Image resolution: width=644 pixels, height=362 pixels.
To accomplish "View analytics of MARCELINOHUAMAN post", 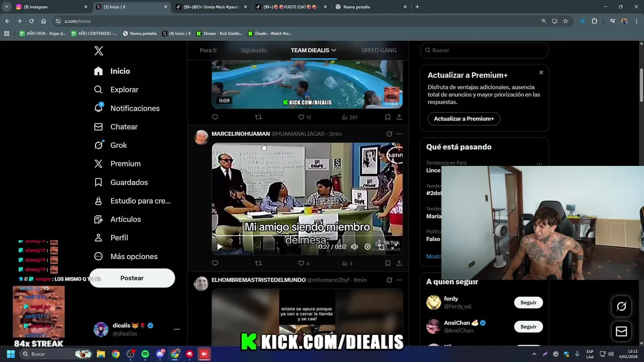I will [x=347, y=263].
